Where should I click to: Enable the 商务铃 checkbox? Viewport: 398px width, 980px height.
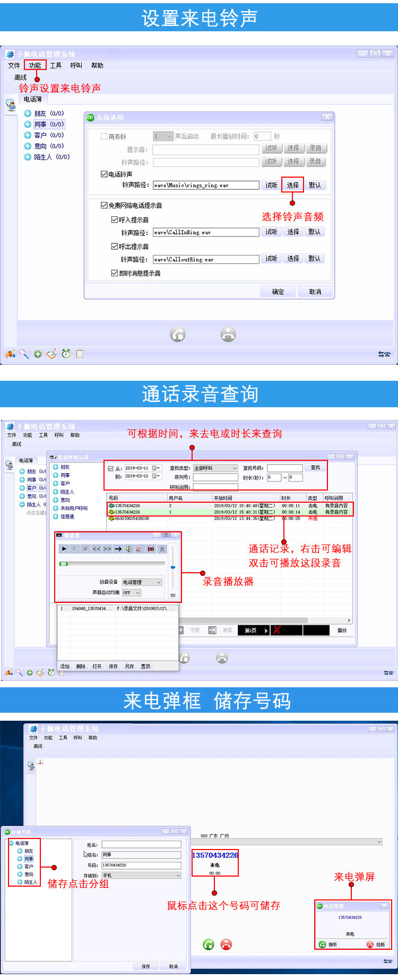105,136
